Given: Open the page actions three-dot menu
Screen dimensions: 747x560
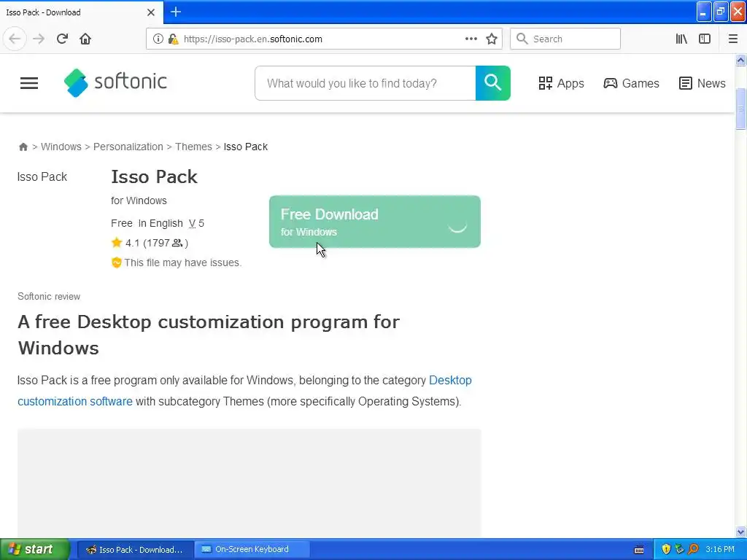Looking at the screenshot, I should click(x=471, y=39).
